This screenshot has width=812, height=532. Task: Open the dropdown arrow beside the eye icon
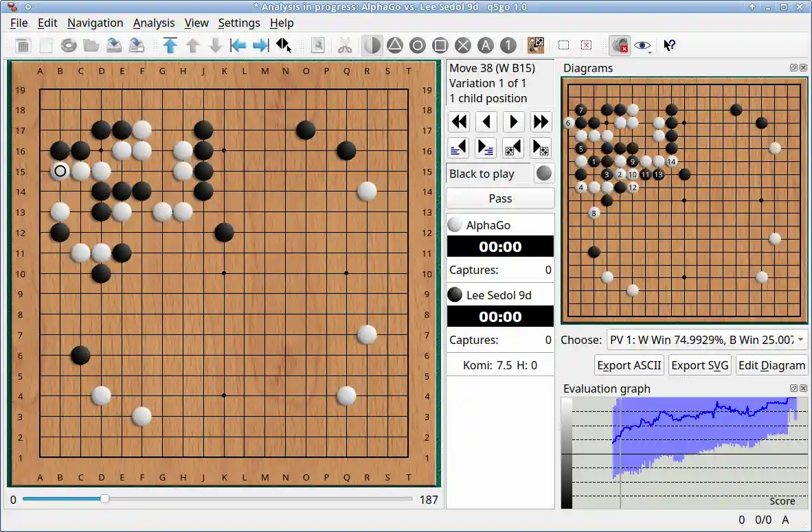651,52
